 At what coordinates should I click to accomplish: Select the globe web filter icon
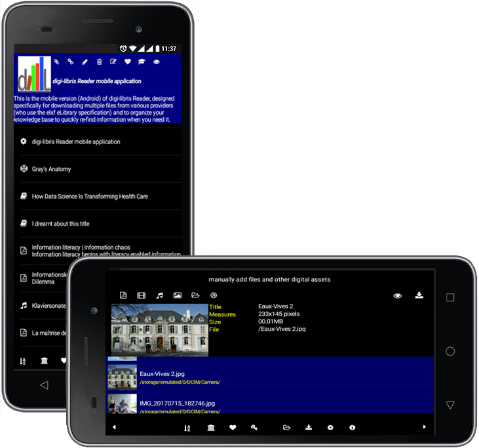point(214,295)
